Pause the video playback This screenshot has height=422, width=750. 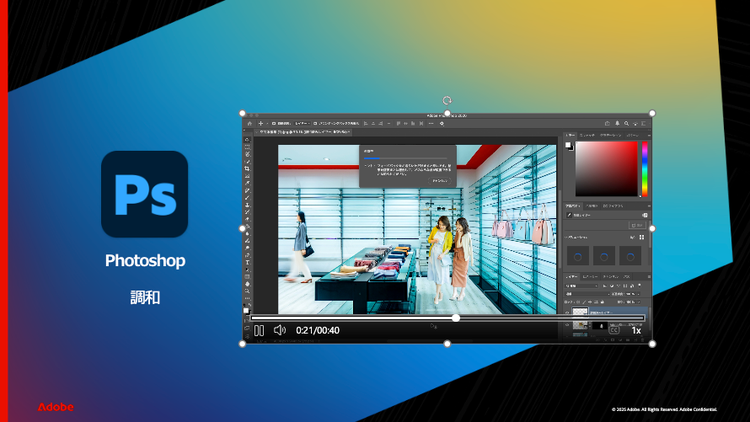[259, 330]
